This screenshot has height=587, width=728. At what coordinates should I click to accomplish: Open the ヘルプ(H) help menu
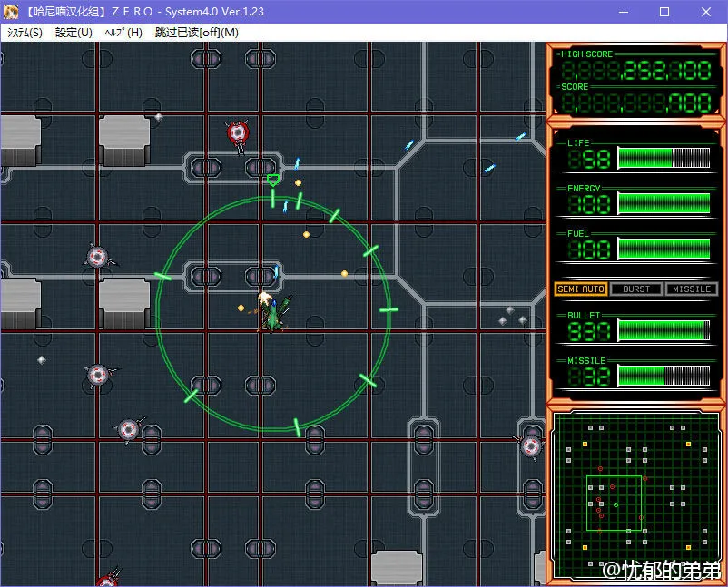click(x=123, y=33)
